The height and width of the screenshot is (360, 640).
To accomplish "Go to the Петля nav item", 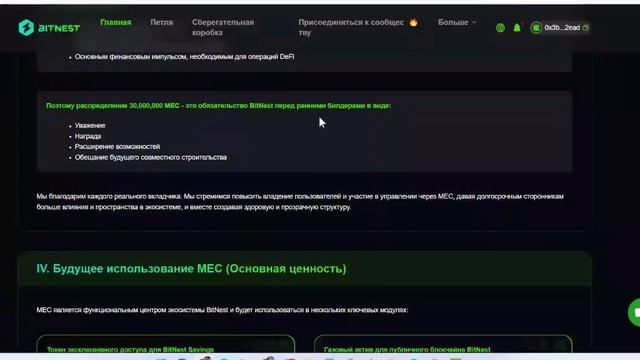I will (x=161, y=22).
